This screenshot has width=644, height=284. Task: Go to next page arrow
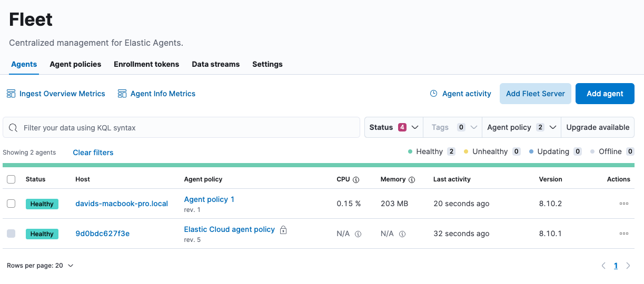pos(628,266)
